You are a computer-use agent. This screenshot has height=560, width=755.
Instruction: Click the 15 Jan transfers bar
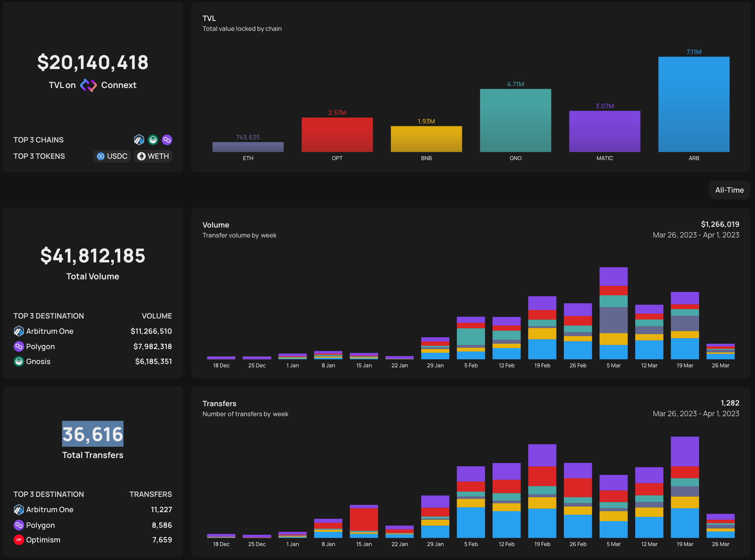364,521
